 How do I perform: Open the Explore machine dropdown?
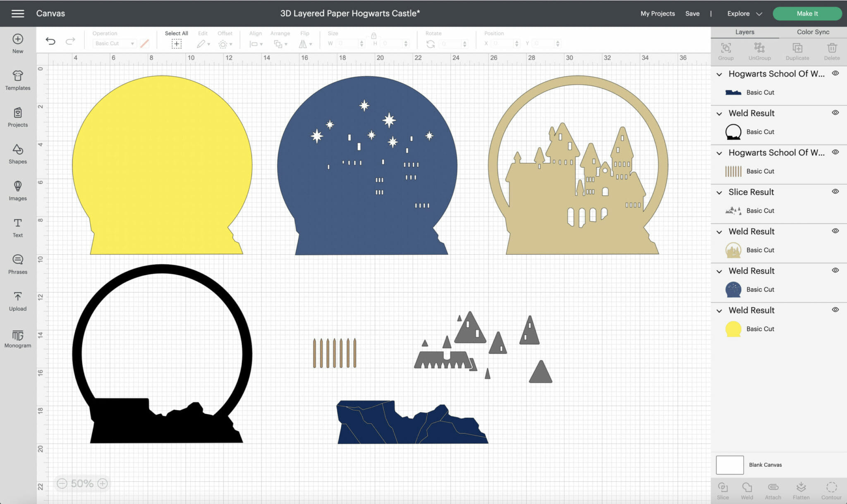pos(744,14)
